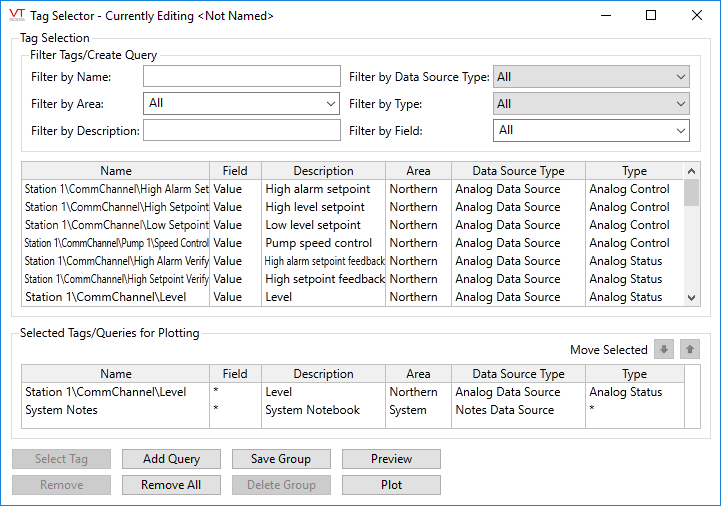This screenshot has height=506, width=721.
Task: Select the Pump speed control tag row
Action: coord(320,243)
